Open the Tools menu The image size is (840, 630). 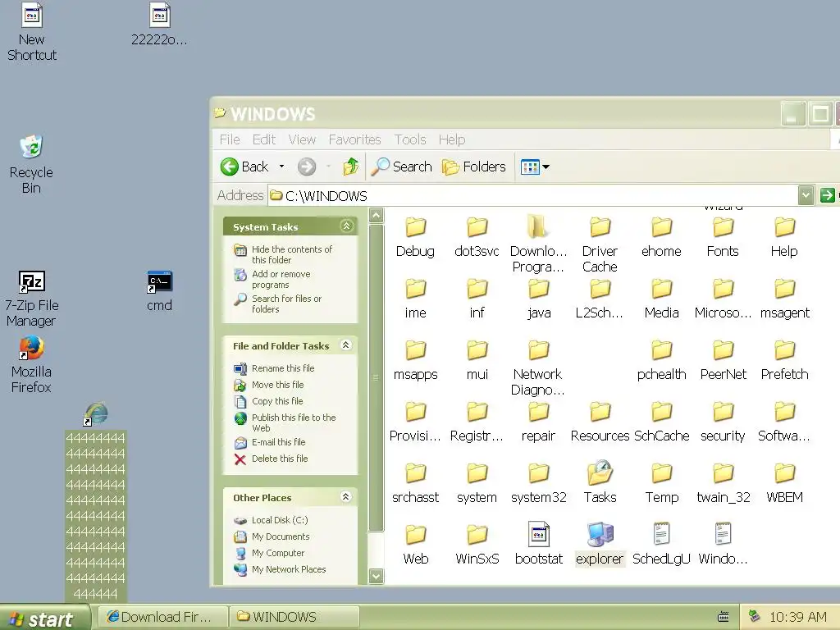coord(410,139)
